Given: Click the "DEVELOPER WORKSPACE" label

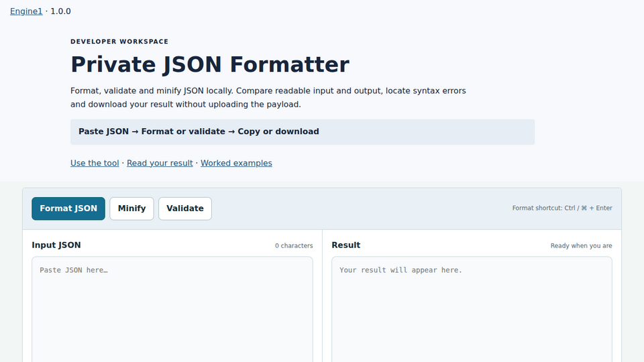Looking at the screenshot, I should click(119, 42).
